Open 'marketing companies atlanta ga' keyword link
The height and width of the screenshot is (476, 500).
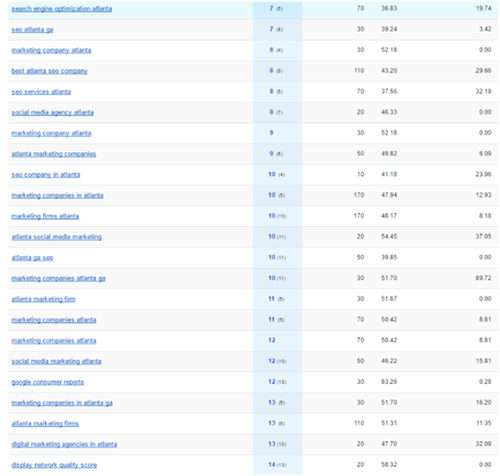(58, 278)
